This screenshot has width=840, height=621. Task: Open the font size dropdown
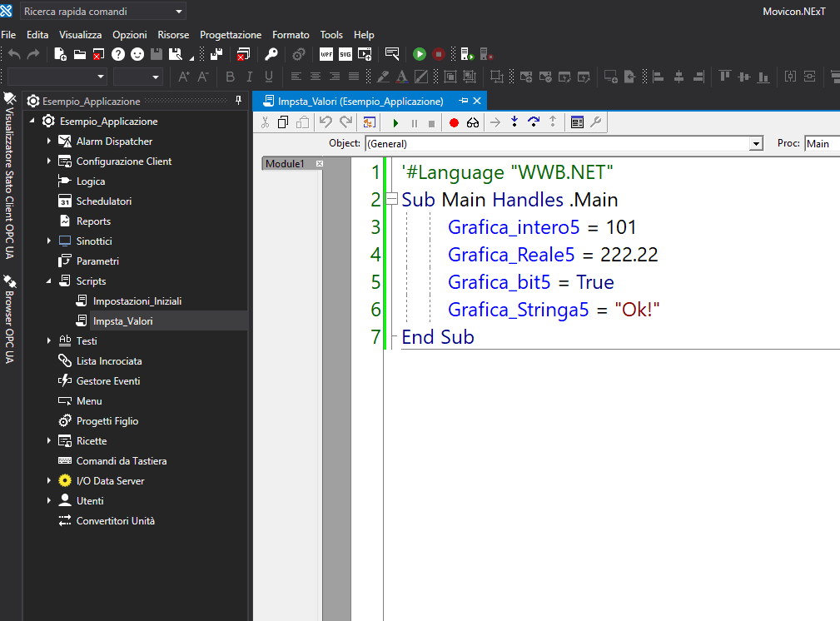(156, 77)
